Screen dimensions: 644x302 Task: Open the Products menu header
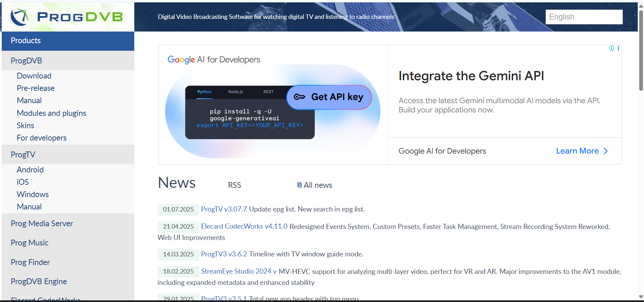[x=68, y=41]
